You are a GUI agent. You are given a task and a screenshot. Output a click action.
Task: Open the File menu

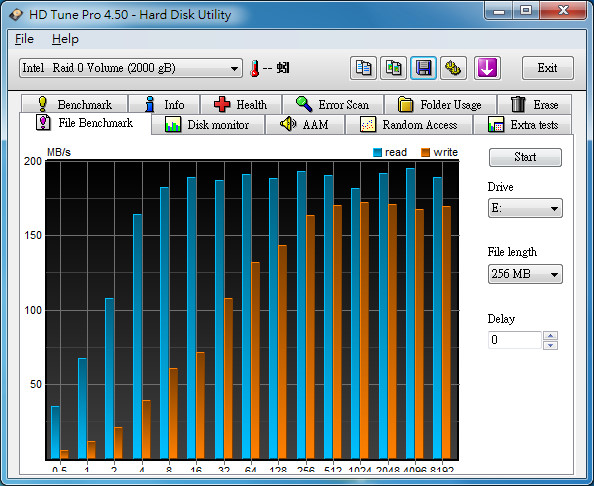(x=24, y=39)
